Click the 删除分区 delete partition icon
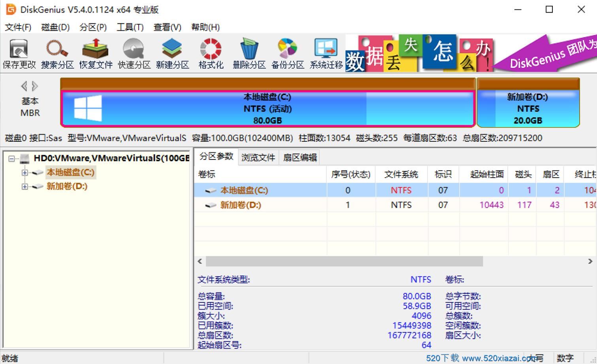The width and height of the screenshot is (597, 364). click(x=249, y=54)
